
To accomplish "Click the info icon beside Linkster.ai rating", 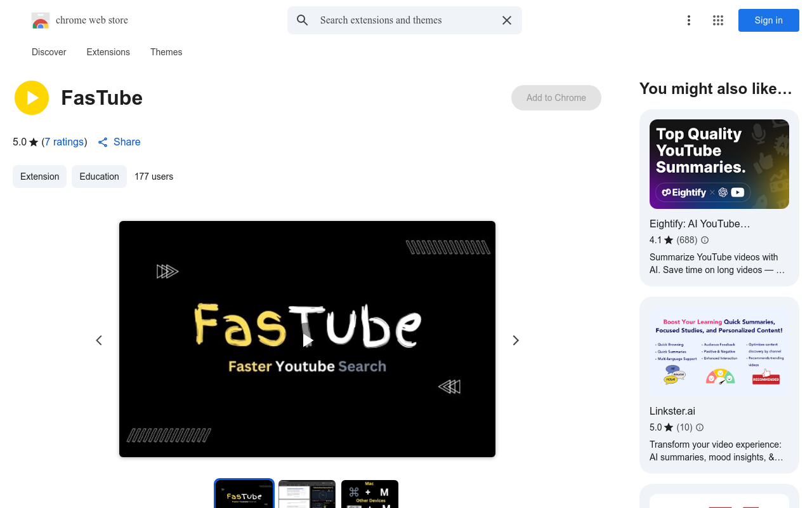I will (700, 427).
